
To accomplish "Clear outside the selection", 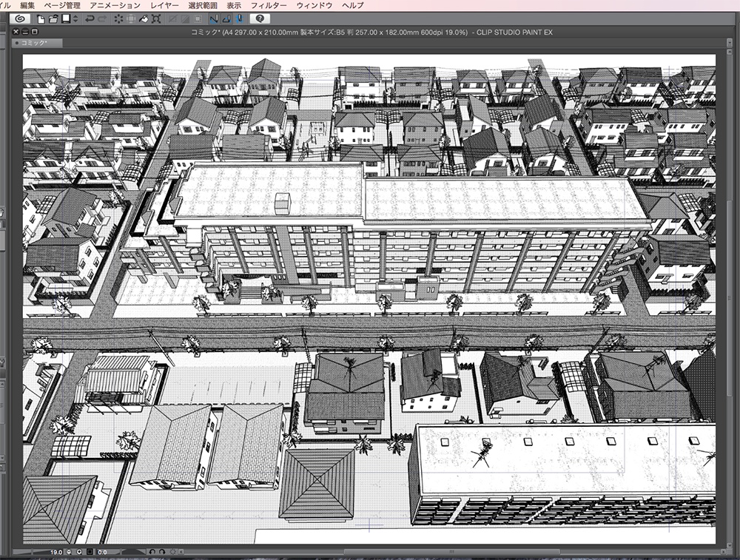I will point(131,19).
